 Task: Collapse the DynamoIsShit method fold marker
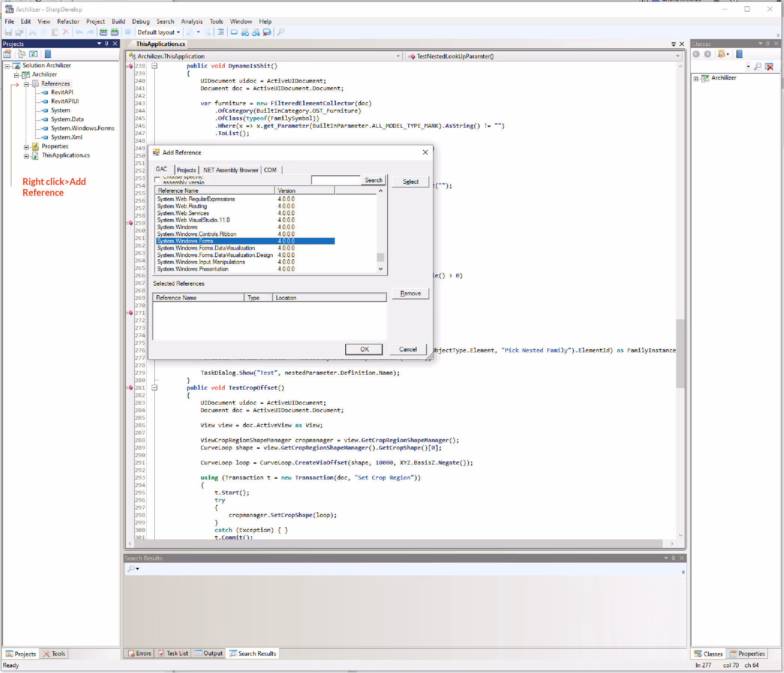[x=154, y=66]
